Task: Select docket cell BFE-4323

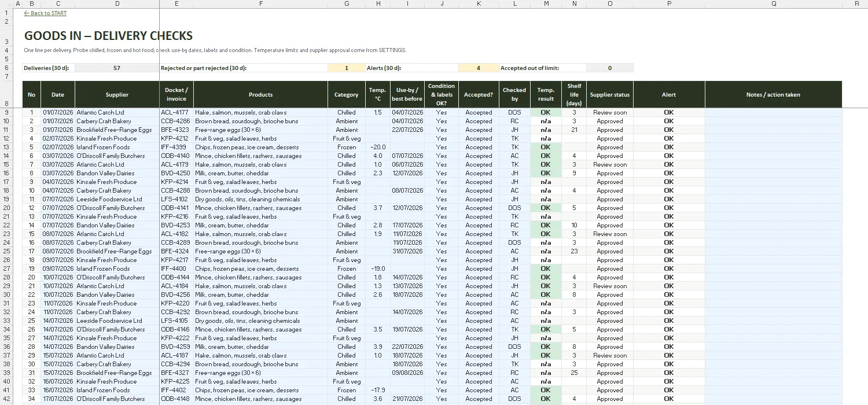Action: 176,130
